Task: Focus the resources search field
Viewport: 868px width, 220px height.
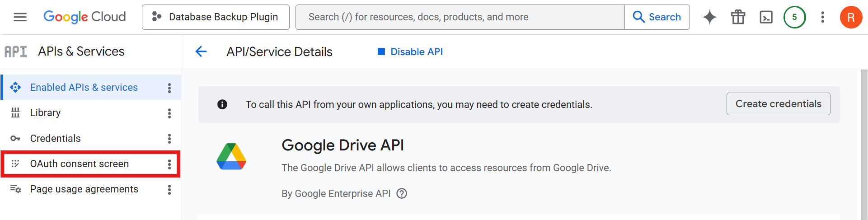Action: 460,17
